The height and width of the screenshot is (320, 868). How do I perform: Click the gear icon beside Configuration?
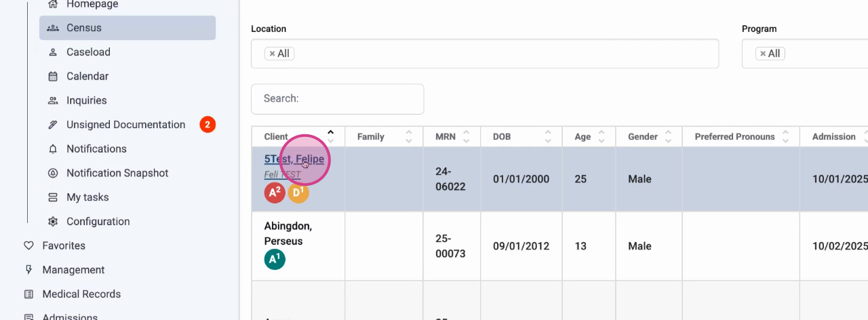[53, 222]
